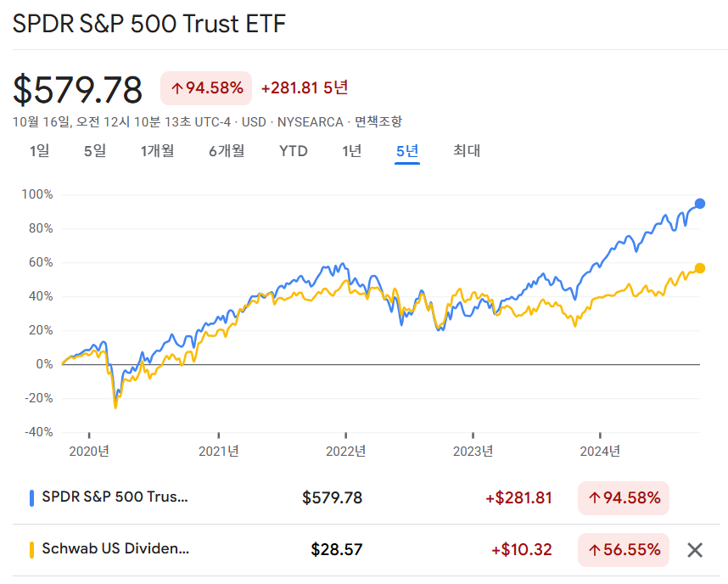Viewport: 728px width, 584px height.
Task: Select the 1년 range tab
Action: pos(351,151)
